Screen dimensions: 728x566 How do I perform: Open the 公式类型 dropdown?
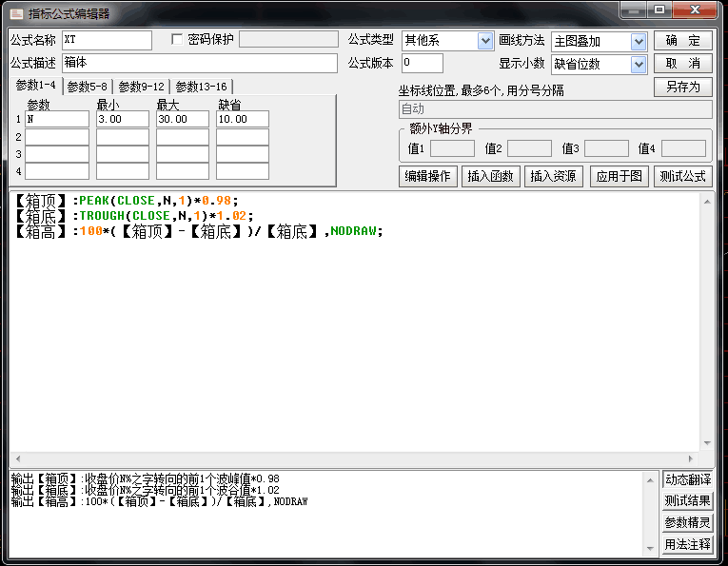tap(484, 41)
